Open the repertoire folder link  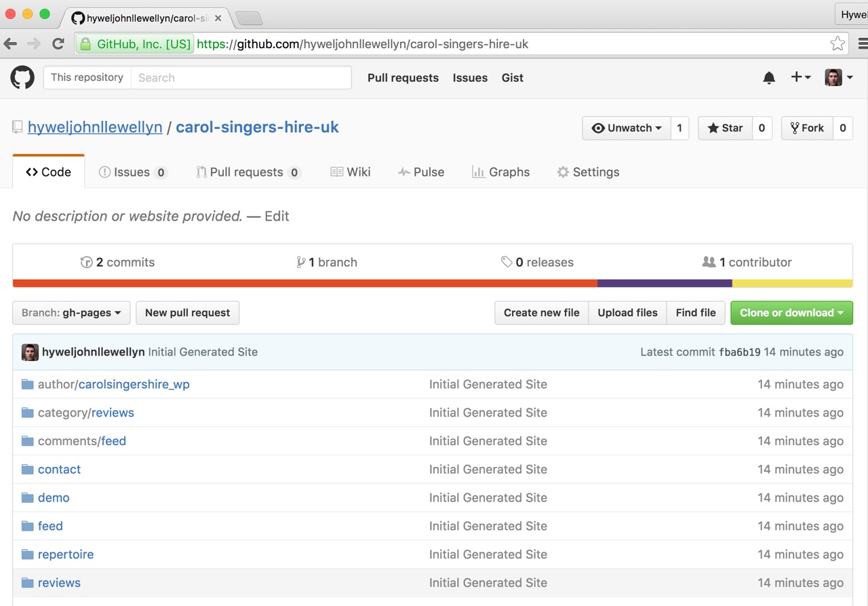(x=66, y=554)
